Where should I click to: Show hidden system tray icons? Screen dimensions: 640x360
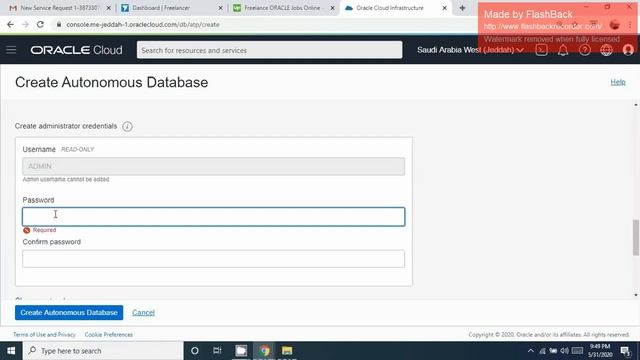pos(531,351)
